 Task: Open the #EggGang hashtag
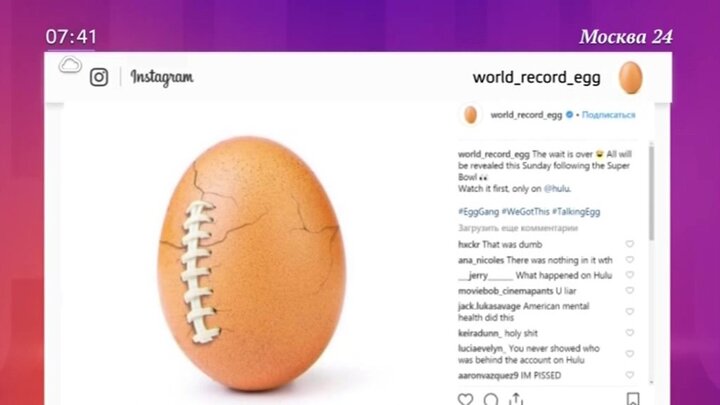[x=478, y=212]
